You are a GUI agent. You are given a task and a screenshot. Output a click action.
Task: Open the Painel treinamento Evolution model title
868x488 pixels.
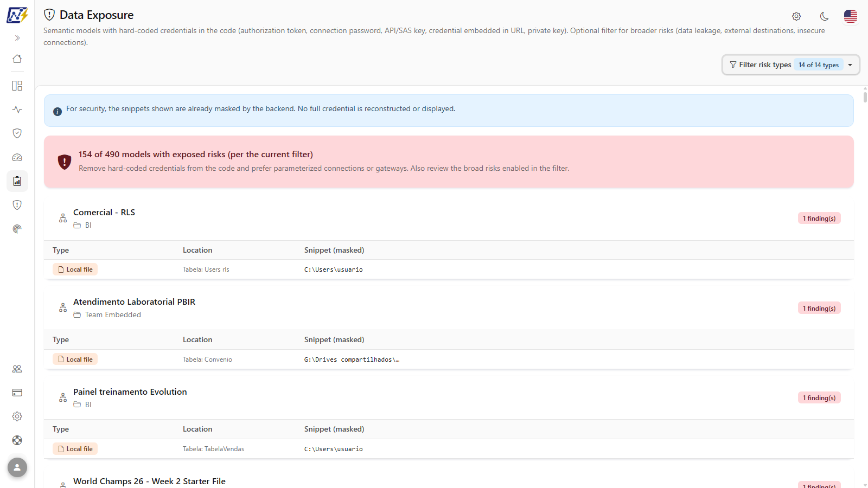pos(130,391)
